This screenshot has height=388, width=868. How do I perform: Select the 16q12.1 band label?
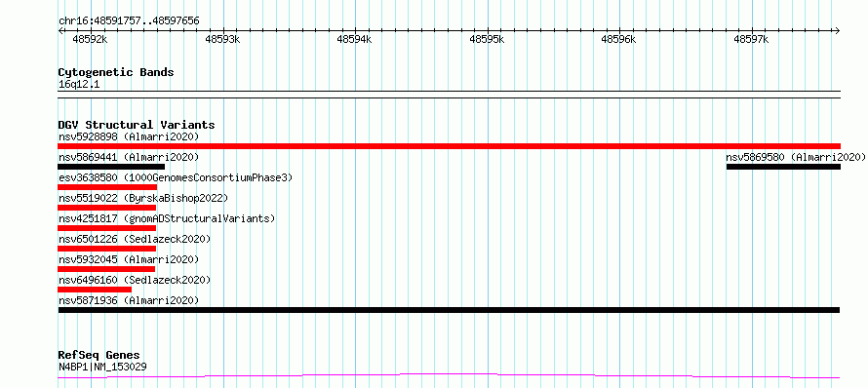pyautogui.click(x=79, y=84)
